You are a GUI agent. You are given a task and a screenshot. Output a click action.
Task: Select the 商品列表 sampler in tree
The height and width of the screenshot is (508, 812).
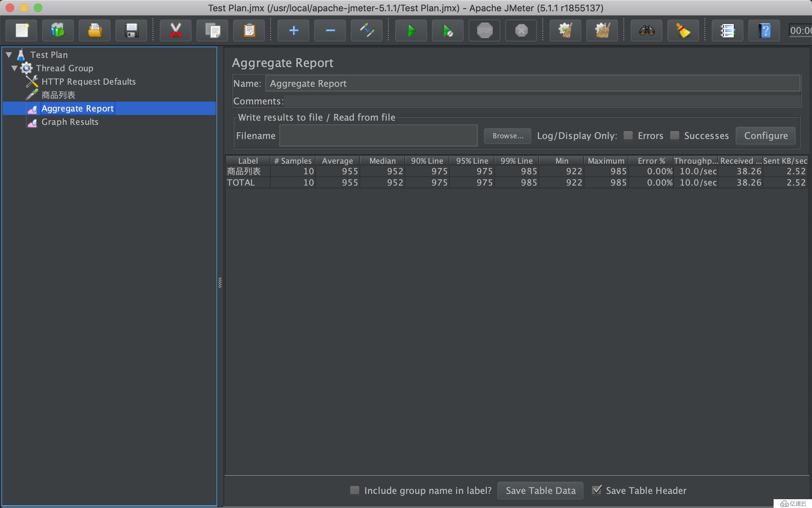pos(58,95)
